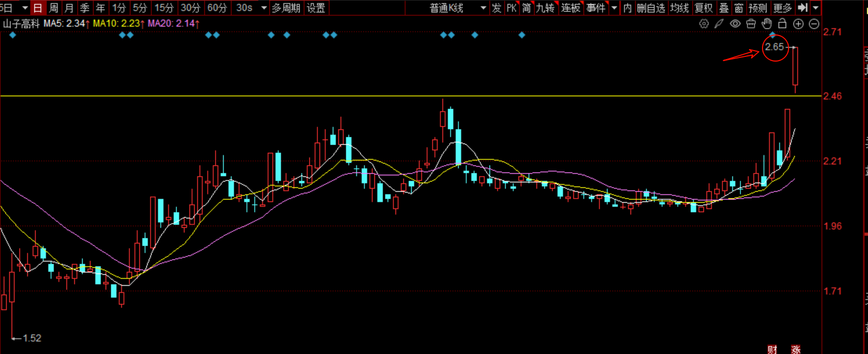Toggle the eye visibility icon

735,23
